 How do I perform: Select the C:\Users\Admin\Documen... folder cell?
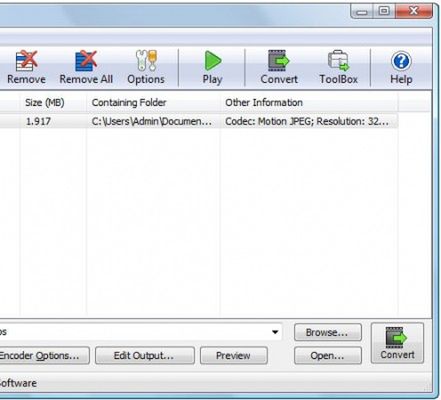[152, 121]
